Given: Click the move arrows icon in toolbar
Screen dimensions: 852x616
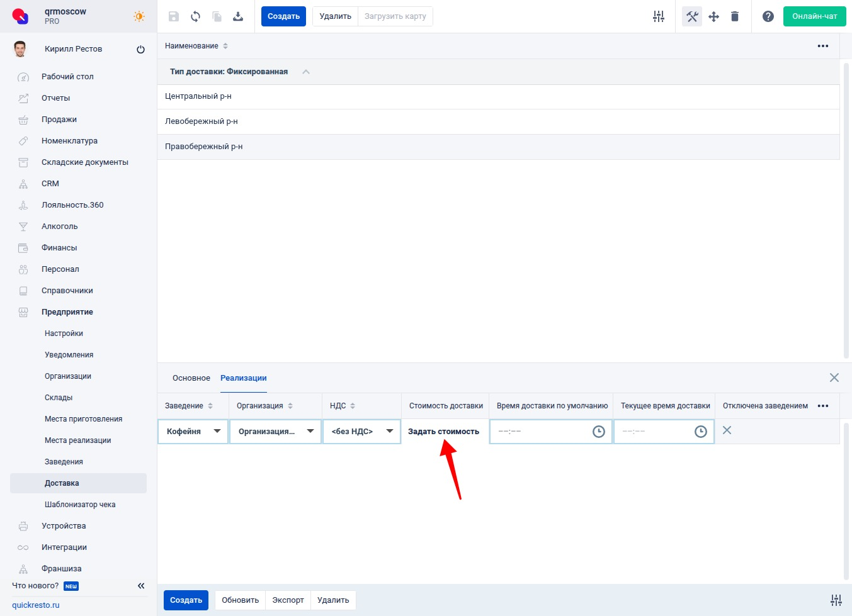Looking at the screenshot, I should pos(713,16).
